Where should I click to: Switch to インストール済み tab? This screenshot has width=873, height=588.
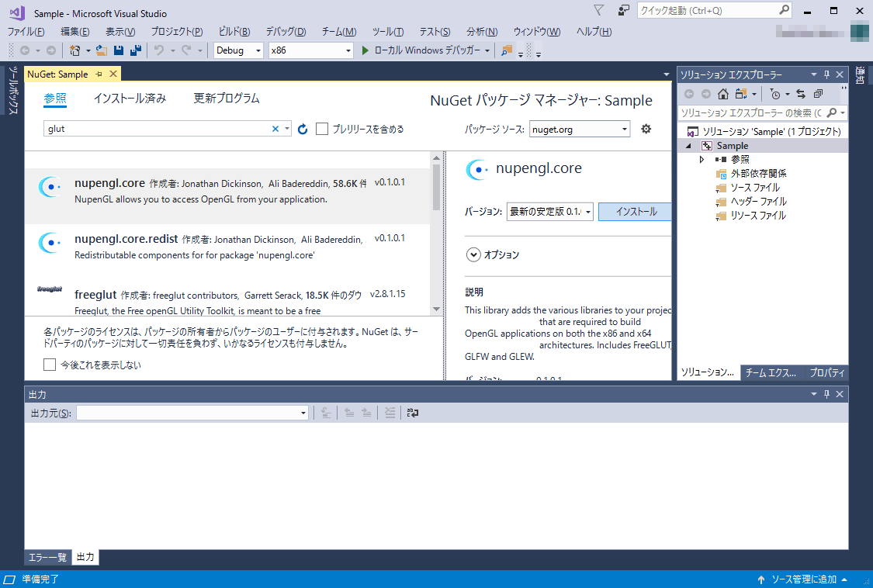130,99
